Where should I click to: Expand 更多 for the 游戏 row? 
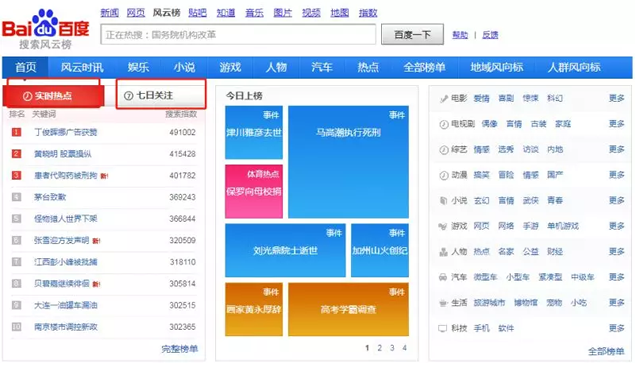click(x=616, y=226)
